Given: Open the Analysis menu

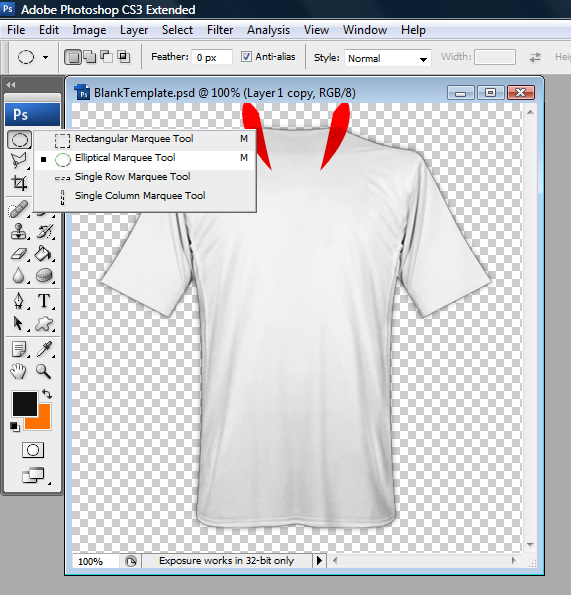Looking at the screenshot, I should click(269, 30).
